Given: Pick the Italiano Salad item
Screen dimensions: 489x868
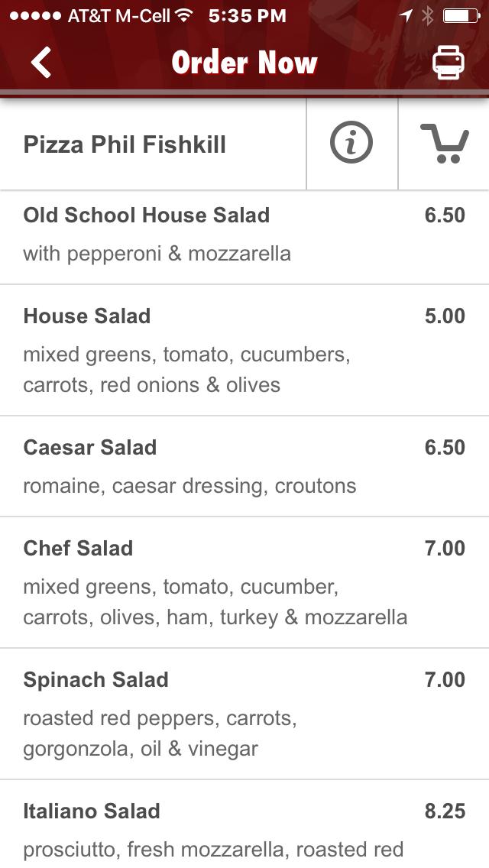Looking at the screenshot, I should [x=92, y=811].
